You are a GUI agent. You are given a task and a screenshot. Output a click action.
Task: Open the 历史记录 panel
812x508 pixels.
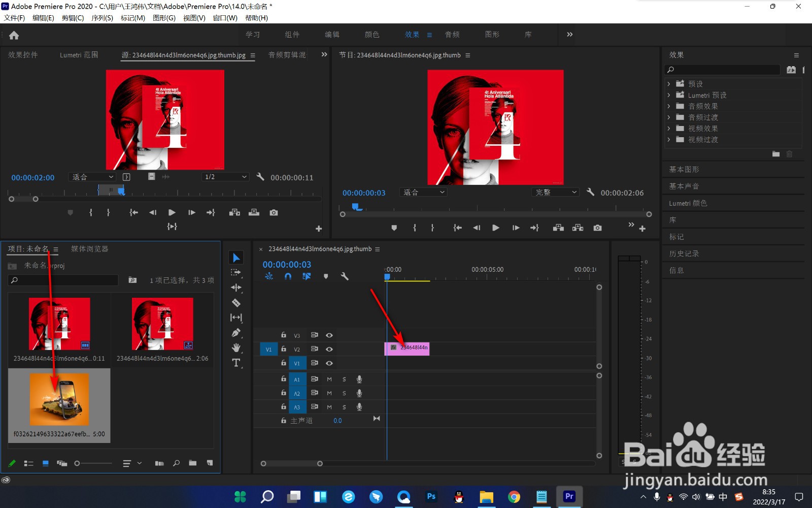[684, 253]
